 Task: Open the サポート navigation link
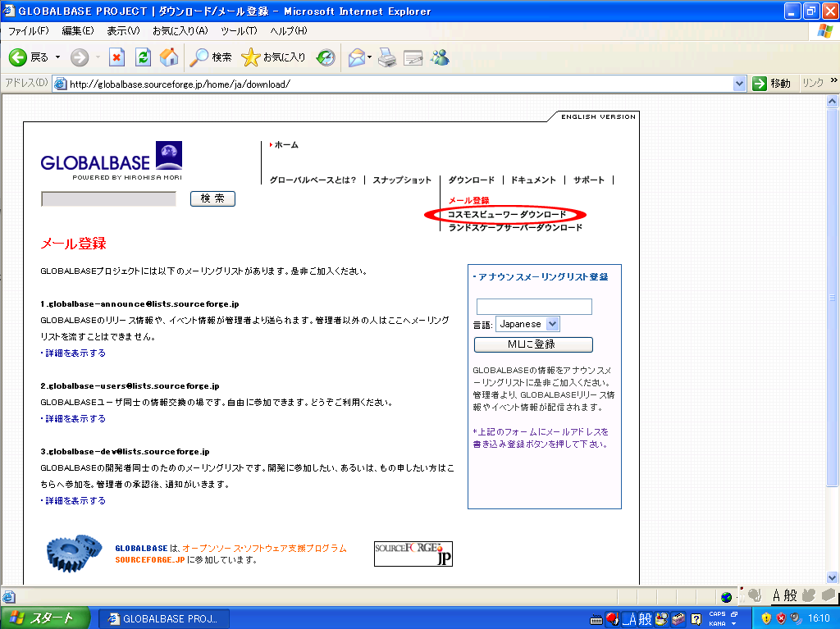[x=589, y=180]
